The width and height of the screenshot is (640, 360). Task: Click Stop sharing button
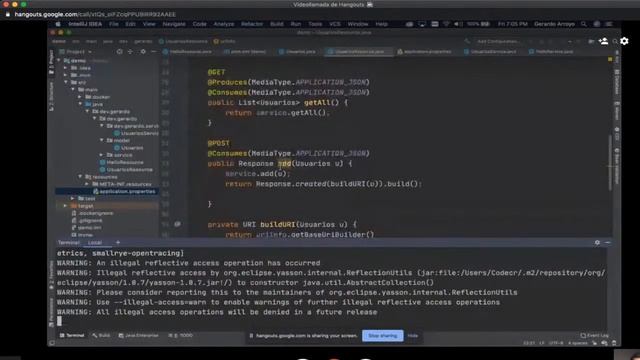[382, 336]
